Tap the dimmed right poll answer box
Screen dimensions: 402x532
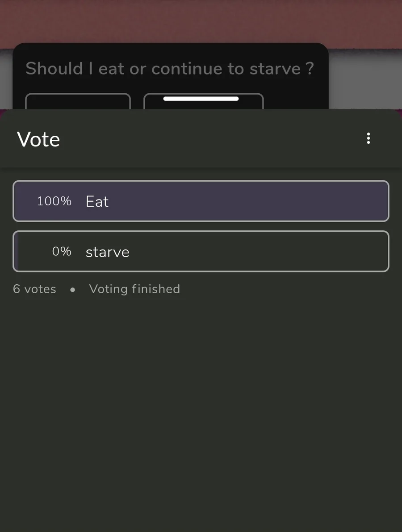(x=204, y=101)
